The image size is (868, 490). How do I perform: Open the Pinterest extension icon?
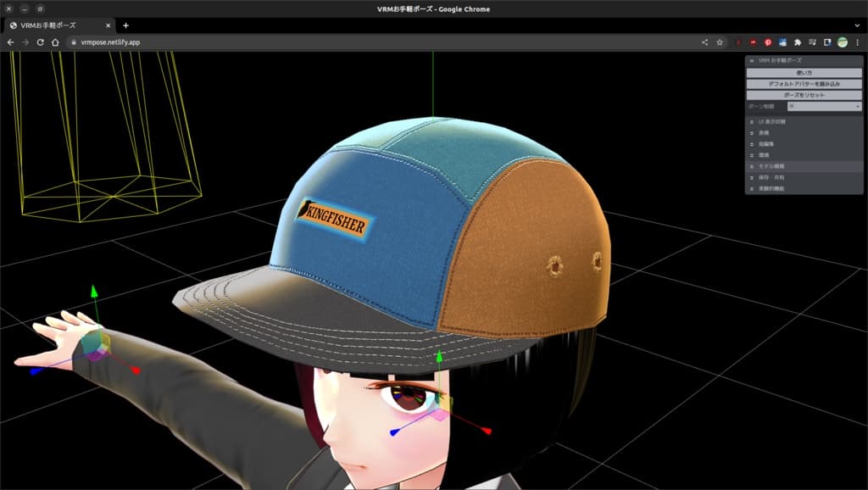(x=768, y=42)
